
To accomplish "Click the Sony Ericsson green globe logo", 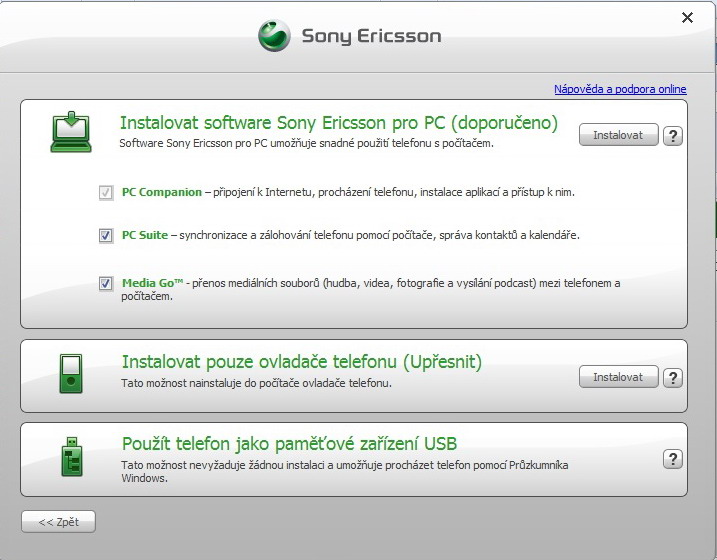I will (x=274, y=36).
